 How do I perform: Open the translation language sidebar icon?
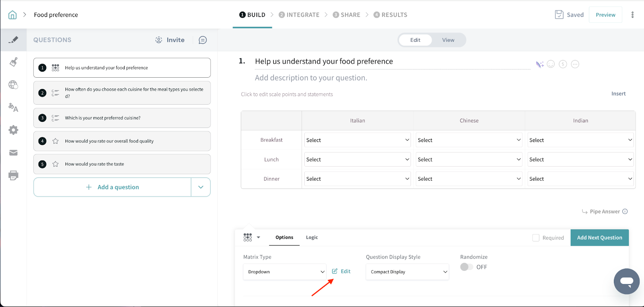pos(13,107)
